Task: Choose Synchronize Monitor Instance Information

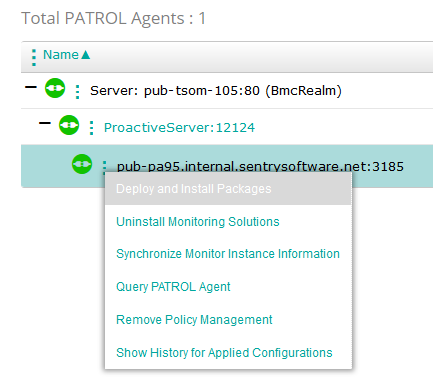Action: [228, 254]
